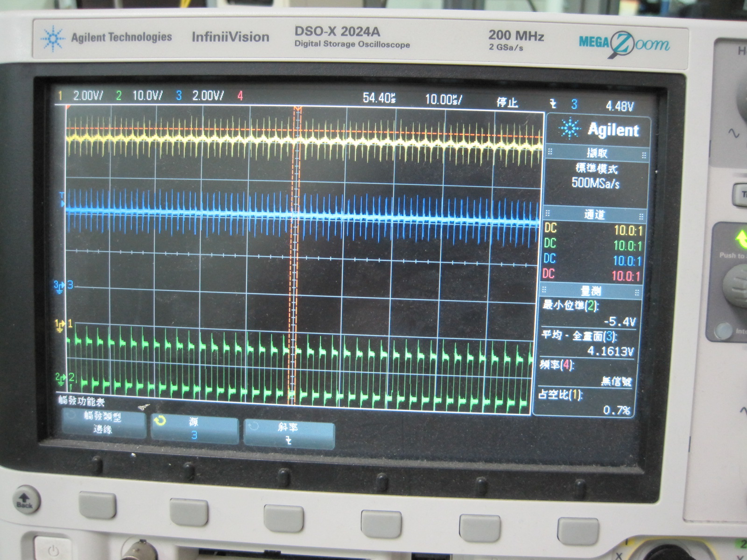
Task: Open the 通道 channel panel header
Action: 594,215
